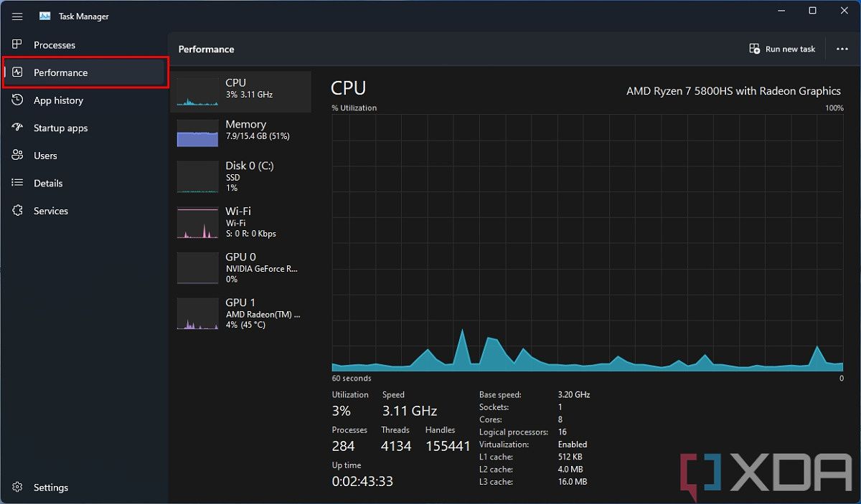Select GPU 1 AMD Radeon
This screenshot has height=504, width=861.
tap(241, 314)
